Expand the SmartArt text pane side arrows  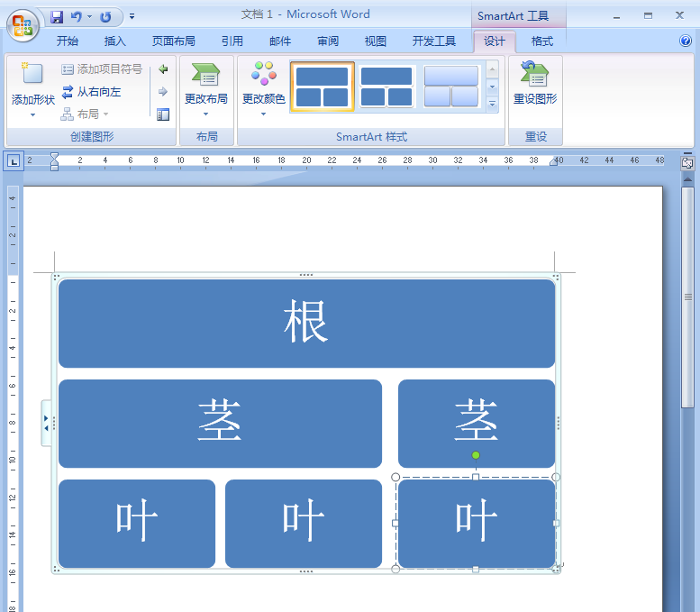click(x=46, y=423)
